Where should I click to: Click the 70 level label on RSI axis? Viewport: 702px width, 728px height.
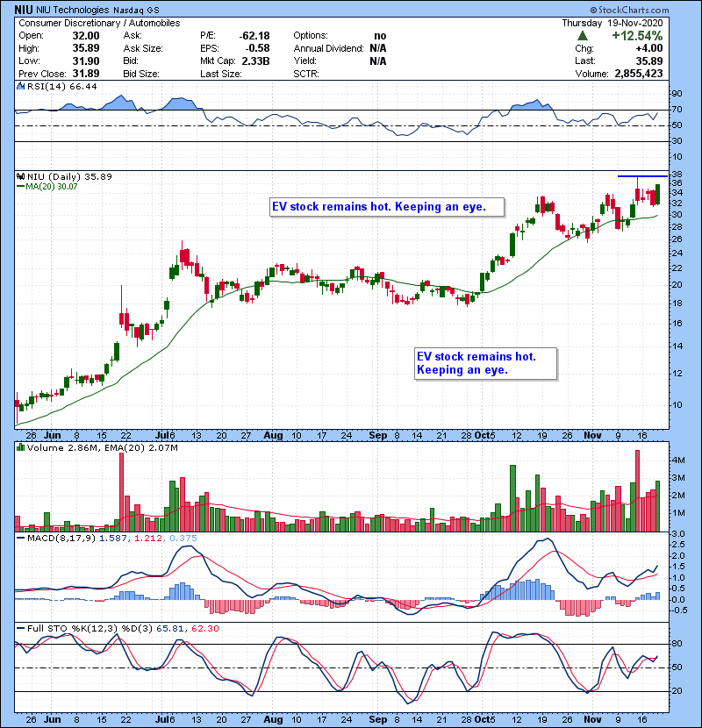[x=677, y=109]
